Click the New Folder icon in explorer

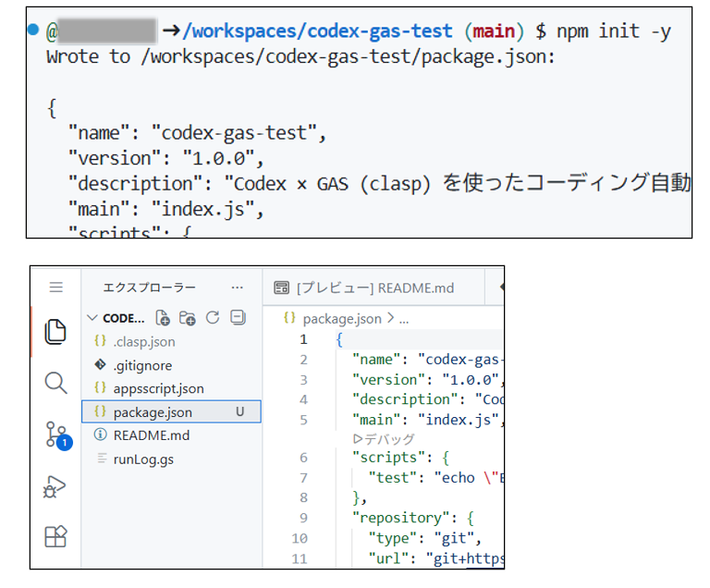pyautogui.click(x=187, y=318)
